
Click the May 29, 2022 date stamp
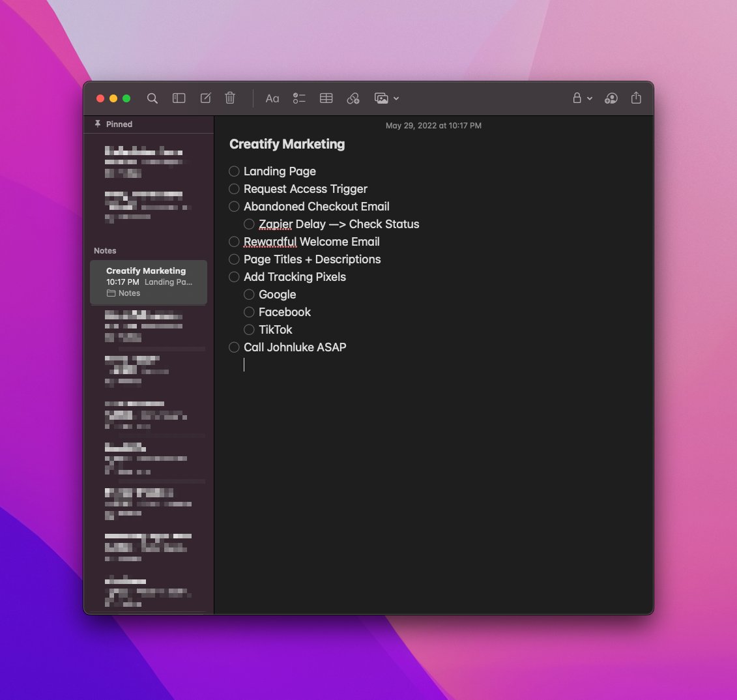tap(433, 126)
